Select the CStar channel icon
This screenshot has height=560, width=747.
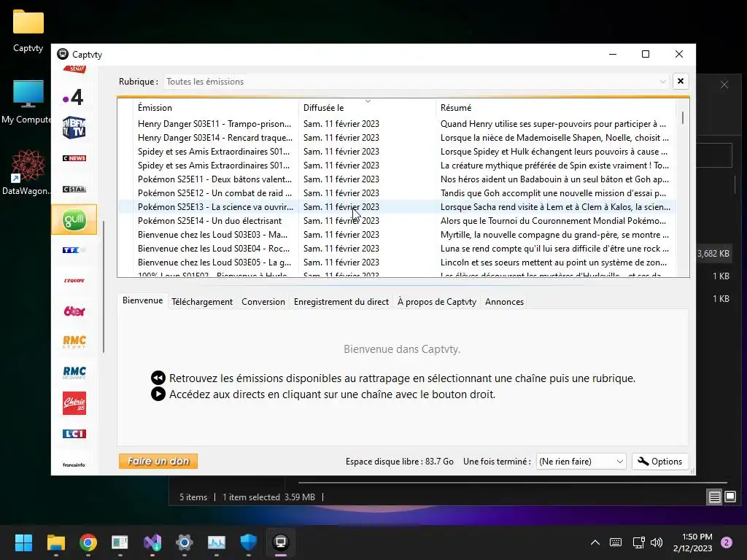coord(74,189)
